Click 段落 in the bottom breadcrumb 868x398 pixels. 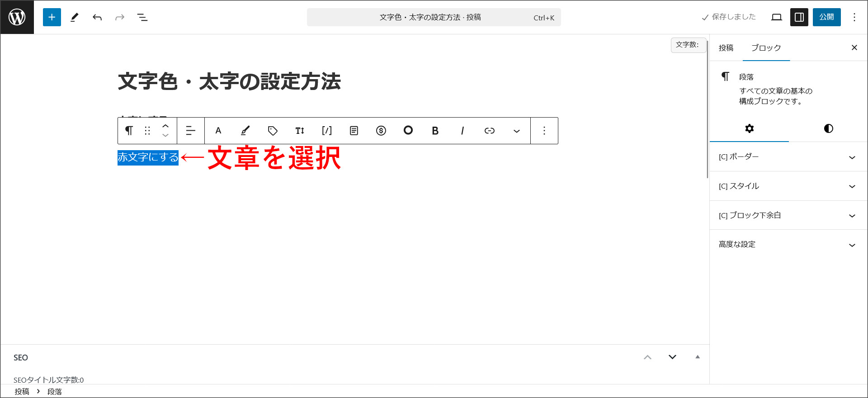pos(55,392)
